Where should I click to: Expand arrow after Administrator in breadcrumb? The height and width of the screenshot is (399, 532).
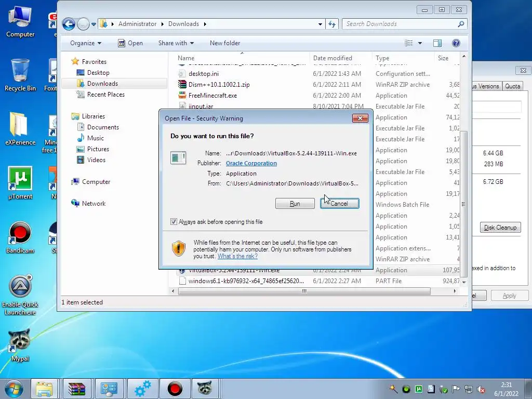click(x=163, y=24)
